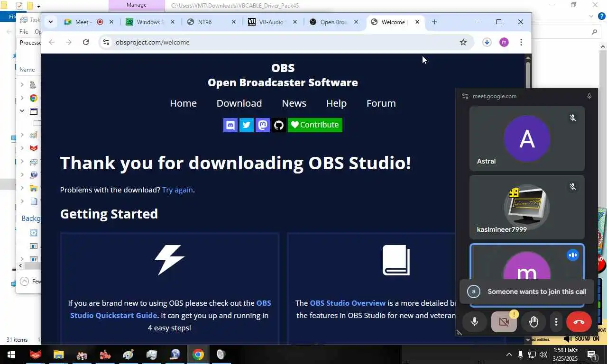Click the lightning bolt quickstart icon
Screen dimensions: 607x364
pos(169,260)
